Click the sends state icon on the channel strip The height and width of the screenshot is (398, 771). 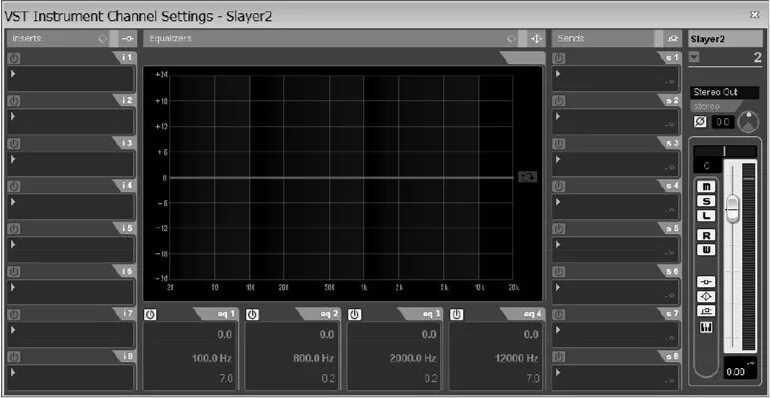pos(707,311)
